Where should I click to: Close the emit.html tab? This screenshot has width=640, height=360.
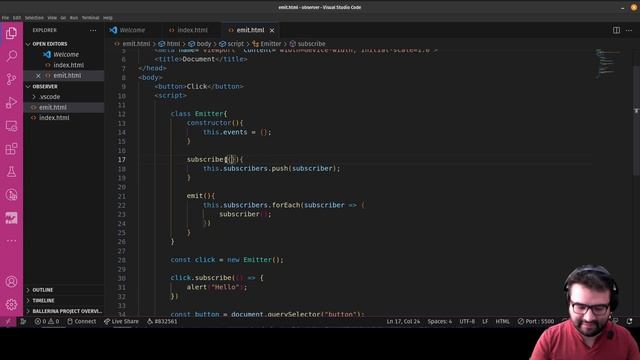[x=272, y=30]
